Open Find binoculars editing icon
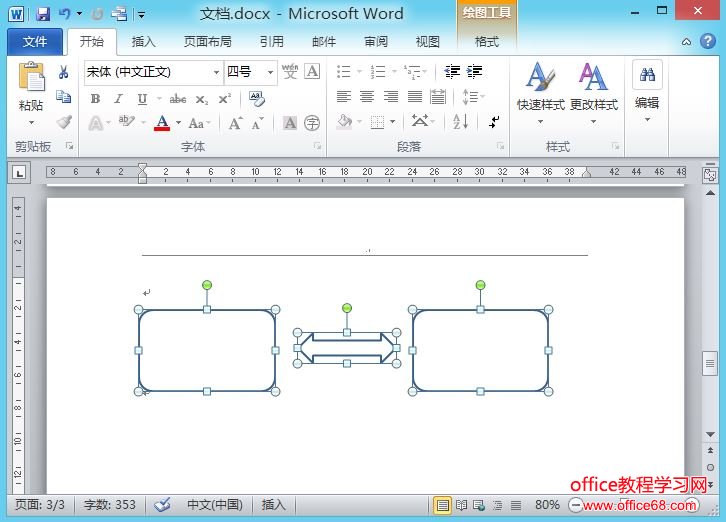The image size is (726, 522). 647,75
